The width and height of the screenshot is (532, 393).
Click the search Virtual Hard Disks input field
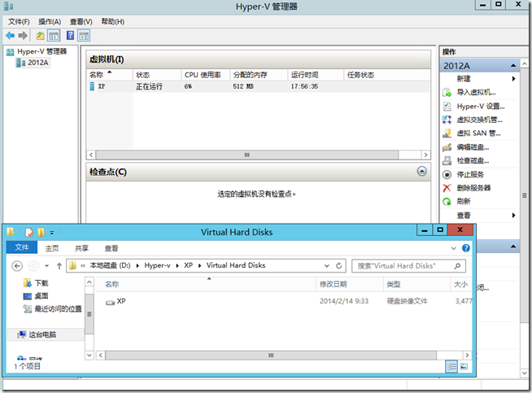[x=408, y=266]
